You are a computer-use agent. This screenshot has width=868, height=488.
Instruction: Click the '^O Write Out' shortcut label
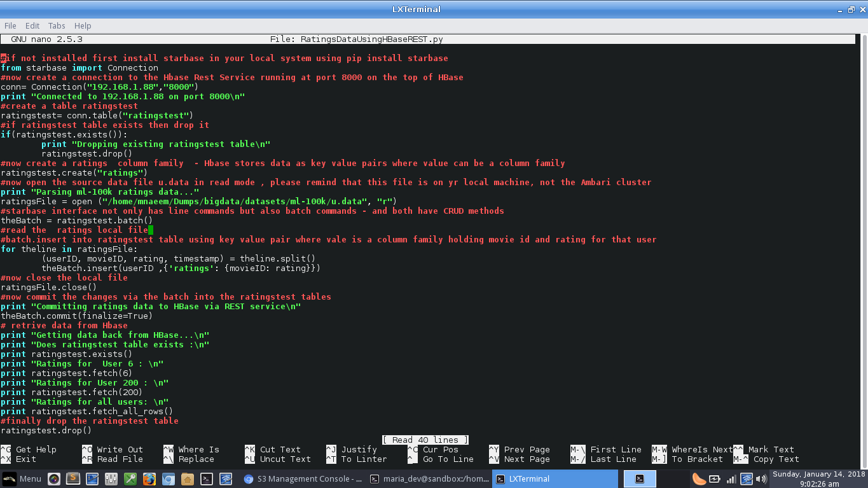pos(113,449)
